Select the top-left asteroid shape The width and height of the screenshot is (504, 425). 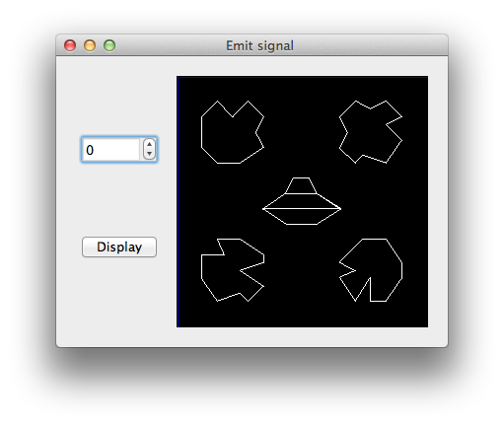pos(233,132)
